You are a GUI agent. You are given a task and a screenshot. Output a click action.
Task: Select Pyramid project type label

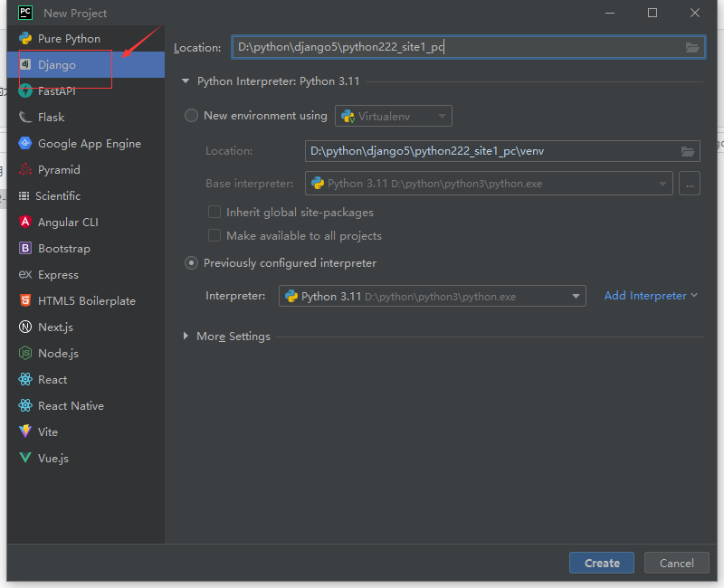point(59,170)
